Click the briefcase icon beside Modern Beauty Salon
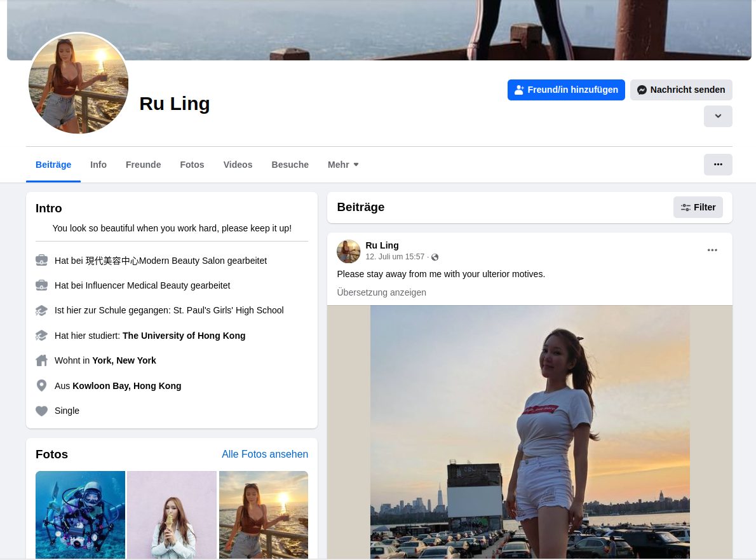The height and width of the screenshot is (560, 756). [41, 261]
